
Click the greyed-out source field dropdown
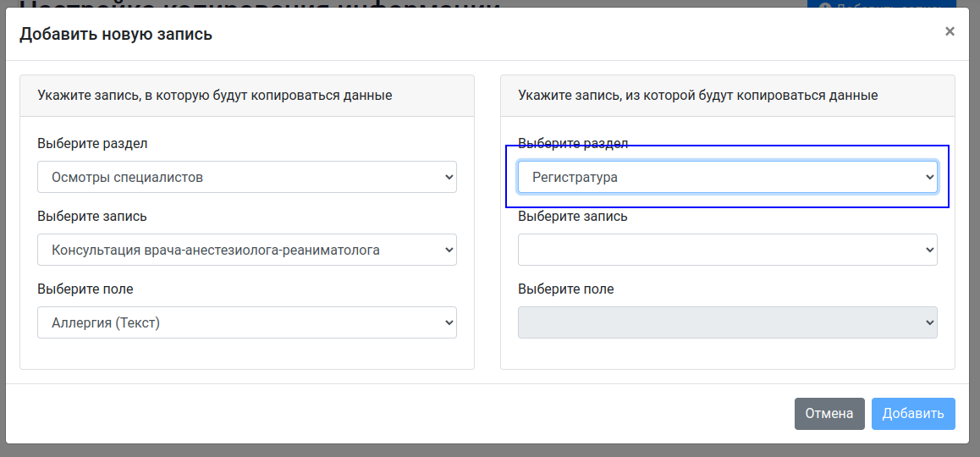pyautogui.click(x=727, y=322)
